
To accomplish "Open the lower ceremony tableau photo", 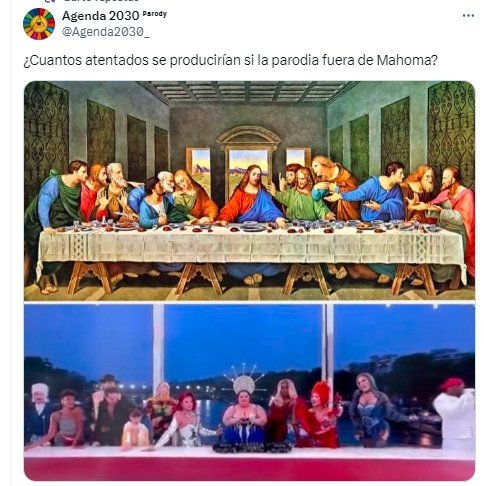I will [249, 392].
